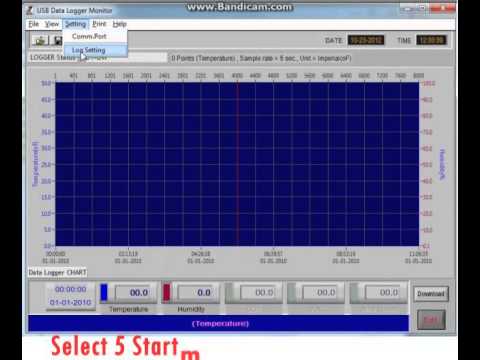Click the red Exit button

tap(431, 320)
